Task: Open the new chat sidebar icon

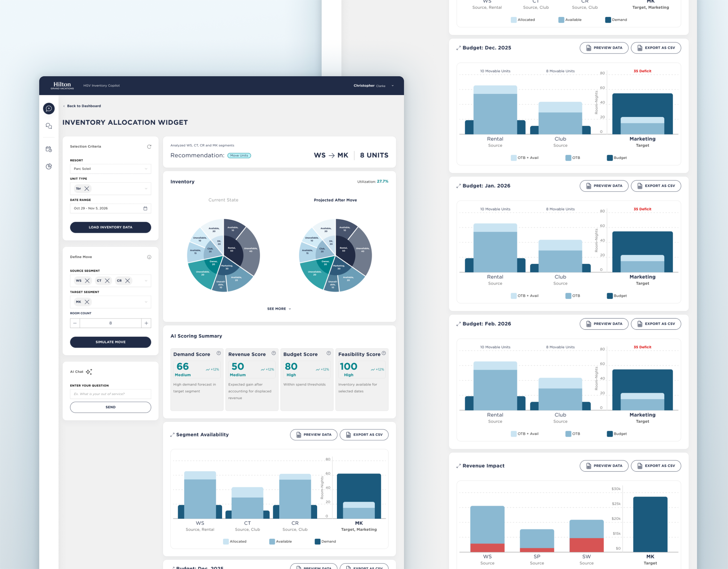Action: (49, 109)
